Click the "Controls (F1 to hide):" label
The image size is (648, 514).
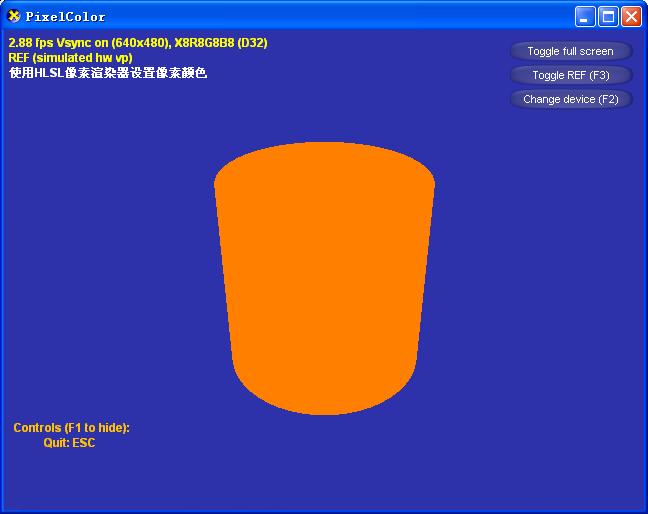coord(71,427)
